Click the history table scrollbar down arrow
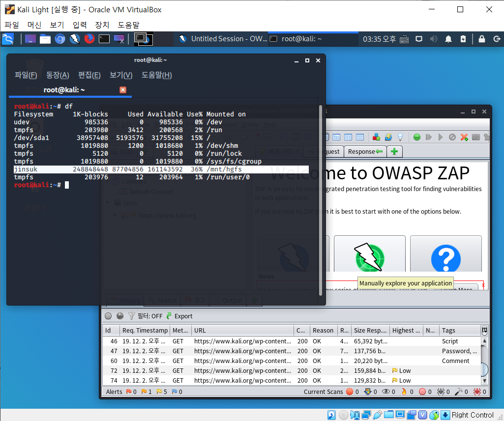Image resolution: width=504 pixels, height=421 pixels. point(484,381)
